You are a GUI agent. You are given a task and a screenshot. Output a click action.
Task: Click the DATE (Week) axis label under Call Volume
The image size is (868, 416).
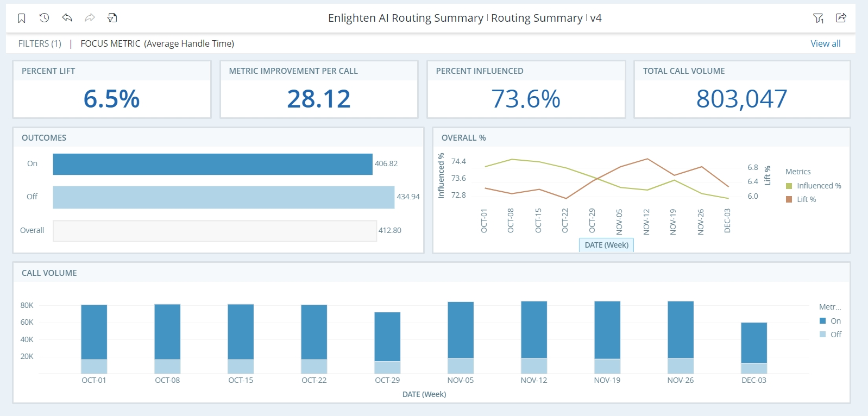[x=424, y=394]
